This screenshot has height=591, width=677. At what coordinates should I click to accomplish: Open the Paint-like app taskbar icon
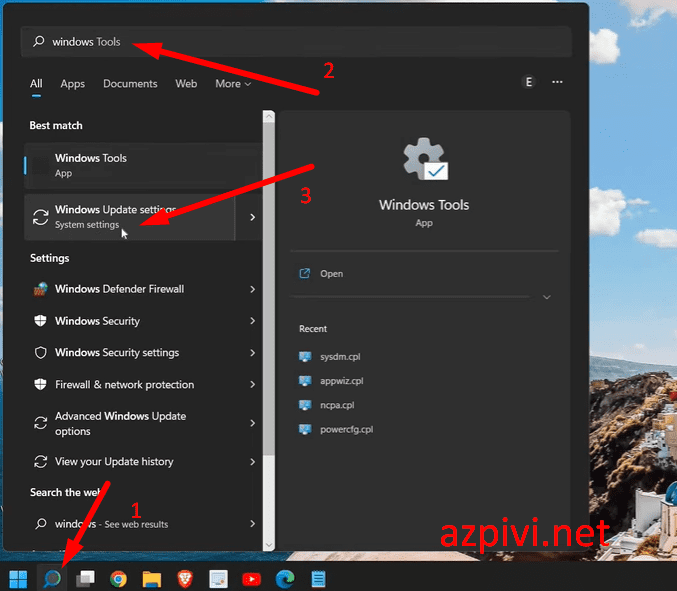coord(218,579)
